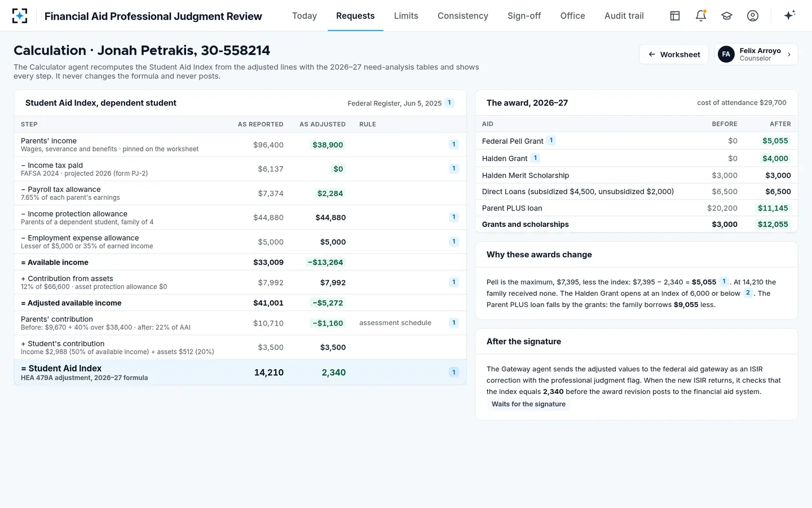Click 'cost of attendance $29,700' text
This screenshot has width=812, height=508.
742,103
